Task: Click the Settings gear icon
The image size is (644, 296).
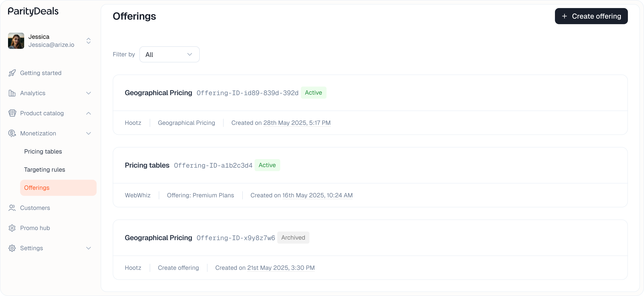Action: point(12,248)
